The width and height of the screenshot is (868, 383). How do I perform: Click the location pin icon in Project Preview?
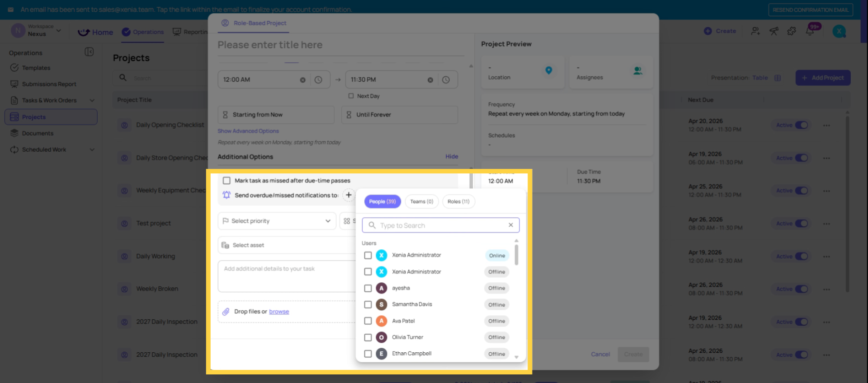(x=548, y=70)
